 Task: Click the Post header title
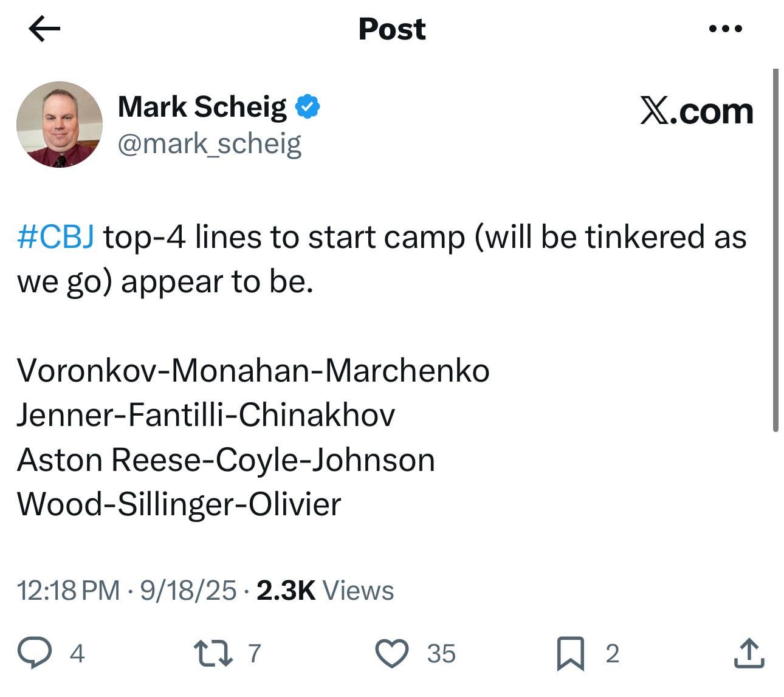(392, 29)
